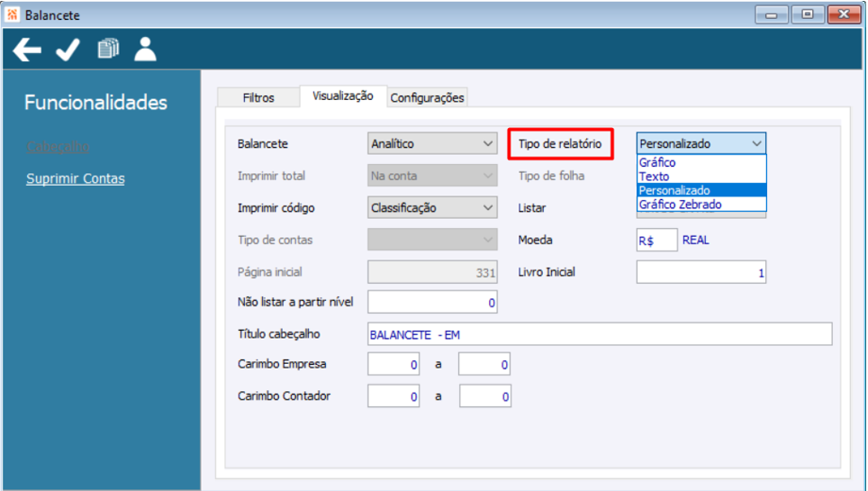The image size is (868, 491).
Task: Confirm with the checkmark icon
Action: [x=68, y=50]
